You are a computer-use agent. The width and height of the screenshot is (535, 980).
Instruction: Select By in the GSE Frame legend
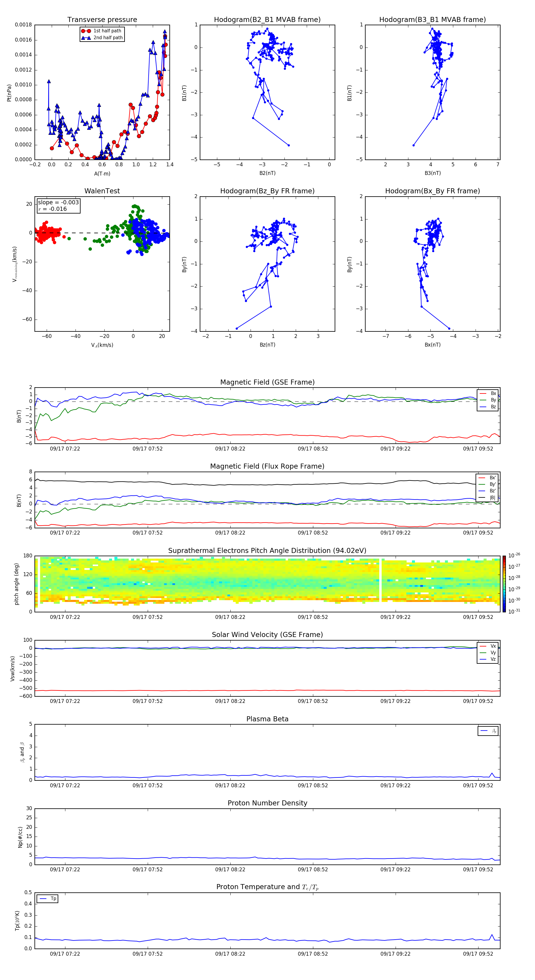click(x=488, y=400)
